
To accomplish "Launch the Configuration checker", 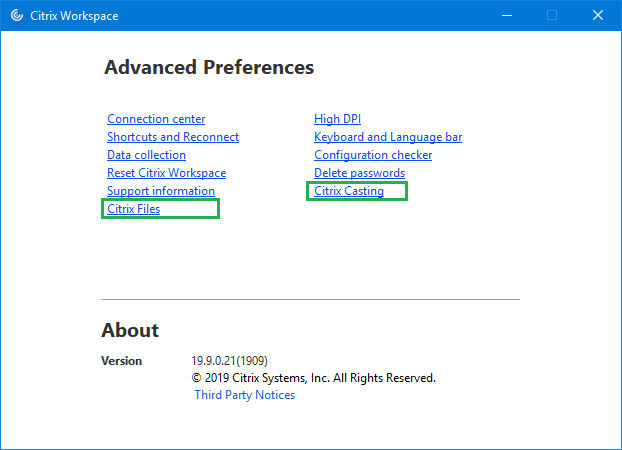I will click(x=373, y=155).
